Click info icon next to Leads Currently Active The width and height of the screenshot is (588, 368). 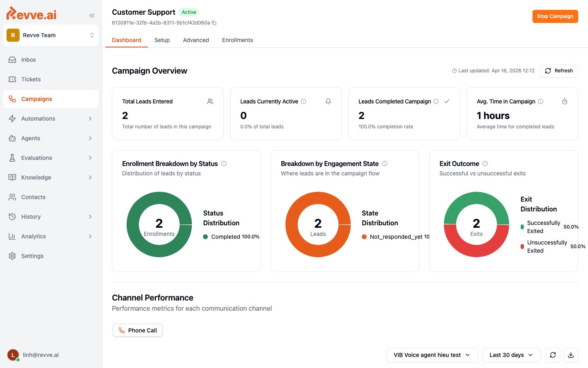click(303, 101)
